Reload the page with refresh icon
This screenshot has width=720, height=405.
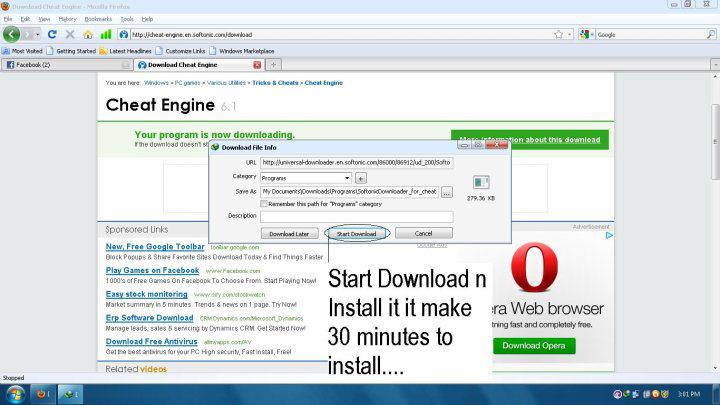click(52, 34)
